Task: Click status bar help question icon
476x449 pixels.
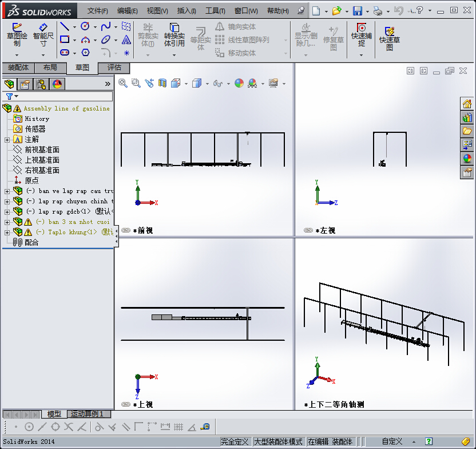Action: [x=429, y=442]
